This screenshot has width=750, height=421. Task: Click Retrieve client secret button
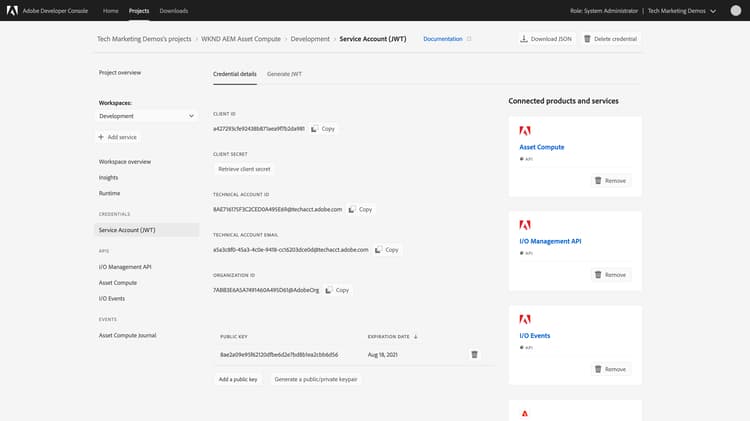244,169
